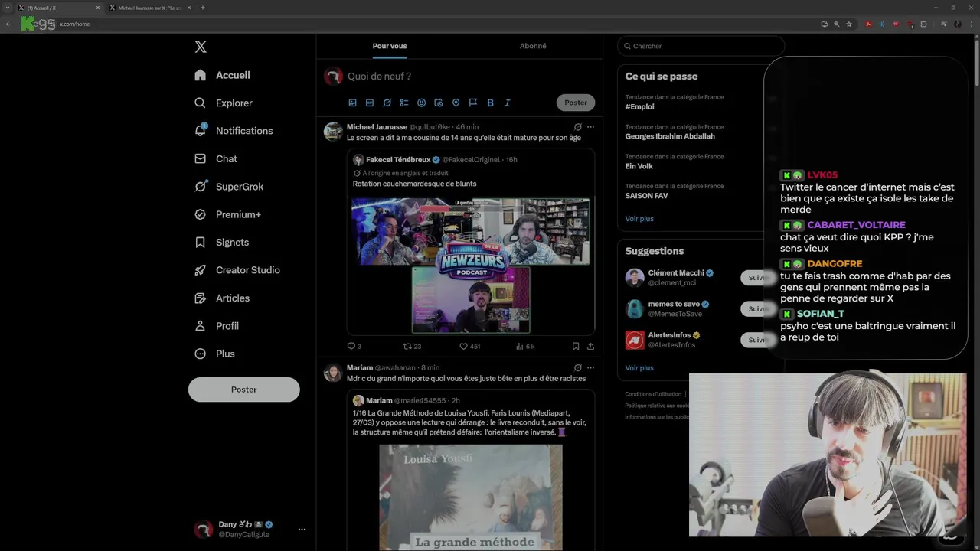Add a poll to the post
This screenshot has width=980, height=551.
tap(404, 103)
